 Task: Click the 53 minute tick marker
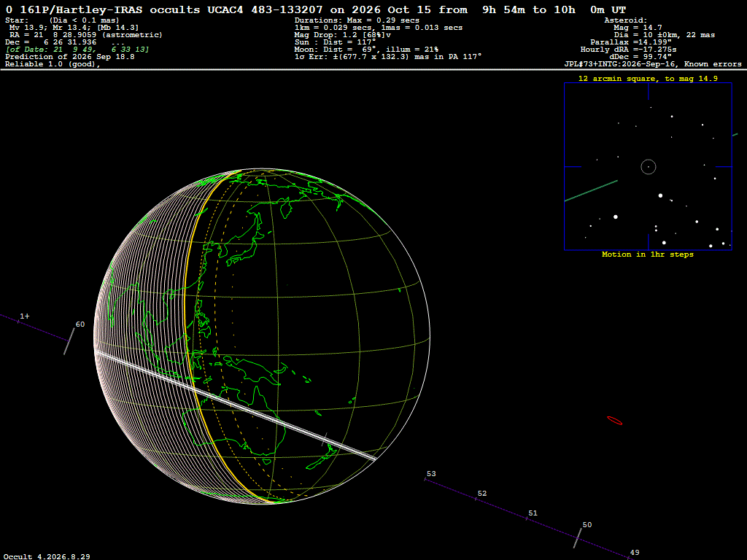425,478
